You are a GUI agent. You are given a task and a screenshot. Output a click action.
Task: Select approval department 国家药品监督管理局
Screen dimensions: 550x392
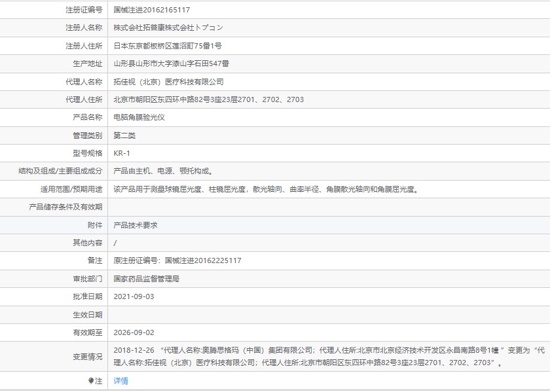(146, 279)
